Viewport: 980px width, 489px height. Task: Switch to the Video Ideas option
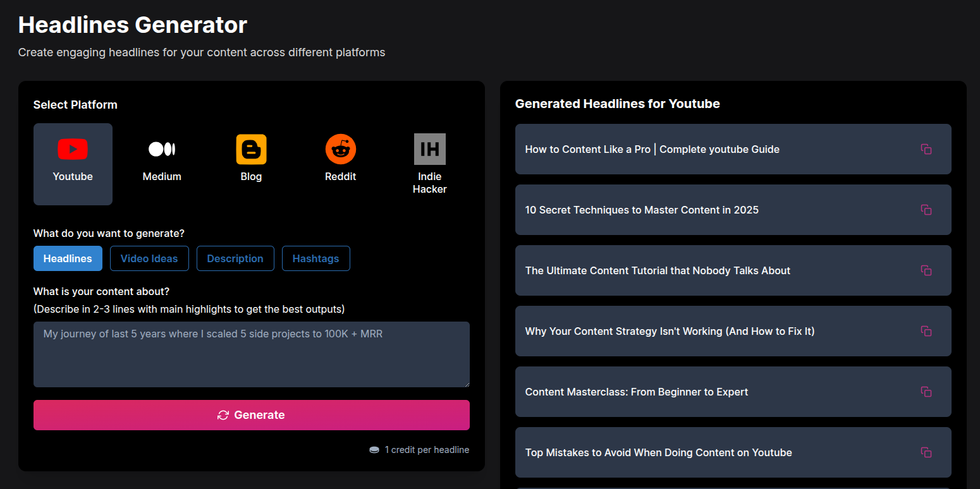149,258
